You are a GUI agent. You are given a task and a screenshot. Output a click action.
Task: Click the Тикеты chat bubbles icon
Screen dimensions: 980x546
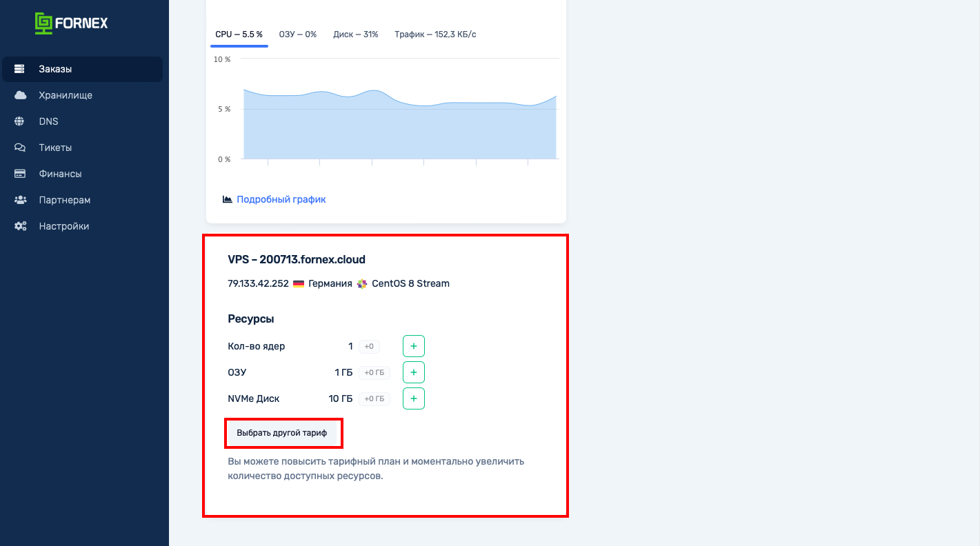(20, 148)
